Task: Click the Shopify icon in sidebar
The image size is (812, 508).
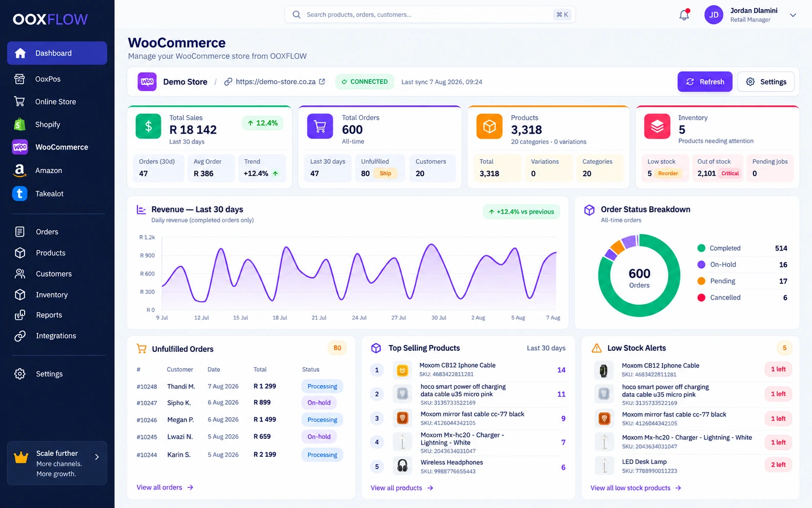Action: tap(19, 124)
